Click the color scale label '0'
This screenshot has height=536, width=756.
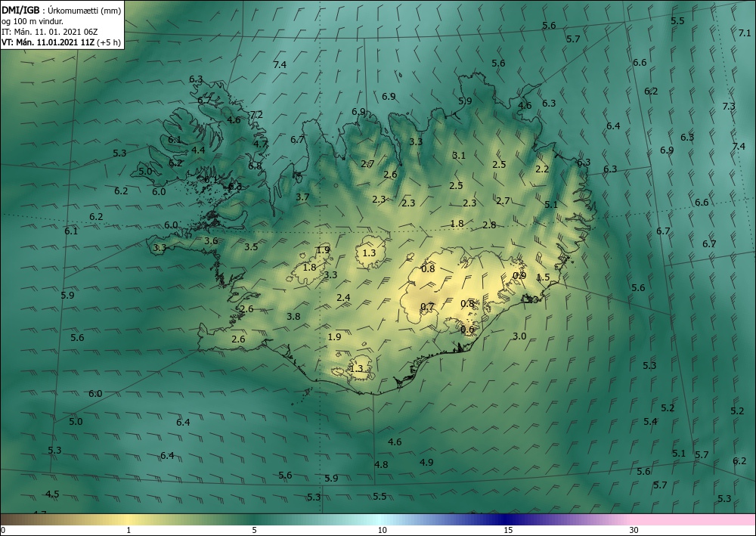[x=3, y=530]
